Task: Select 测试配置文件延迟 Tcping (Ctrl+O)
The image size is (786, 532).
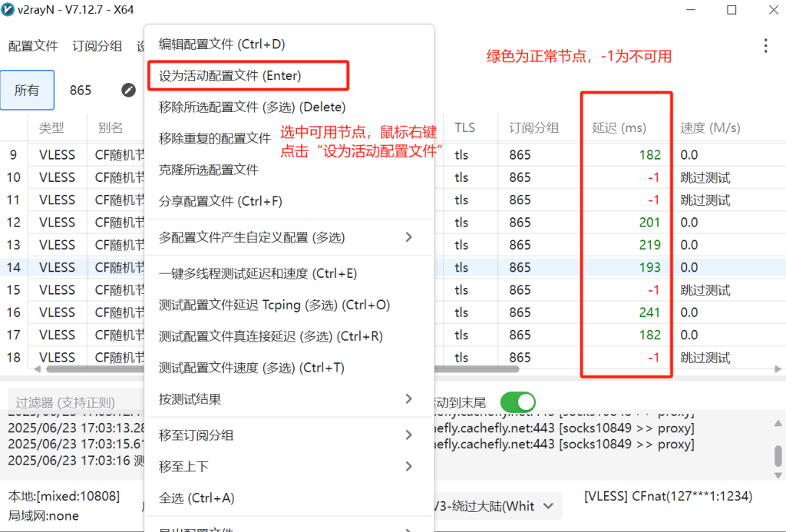Action: (x=289, y=305)
